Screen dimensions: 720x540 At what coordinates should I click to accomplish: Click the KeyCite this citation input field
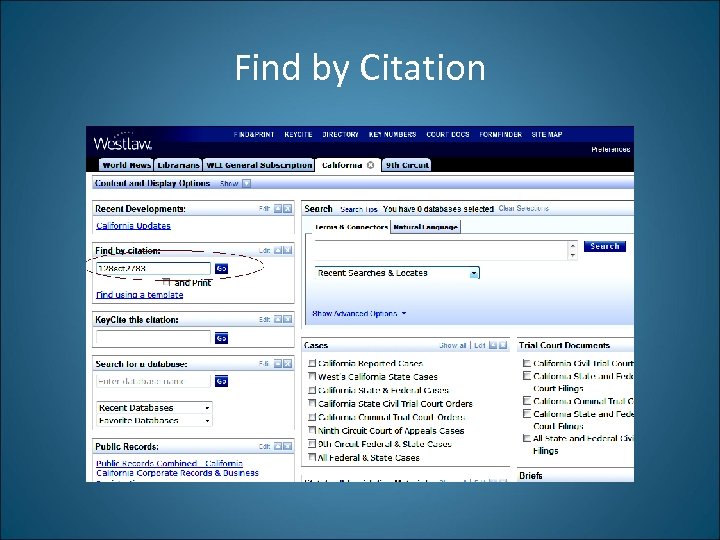click(153, 338)
